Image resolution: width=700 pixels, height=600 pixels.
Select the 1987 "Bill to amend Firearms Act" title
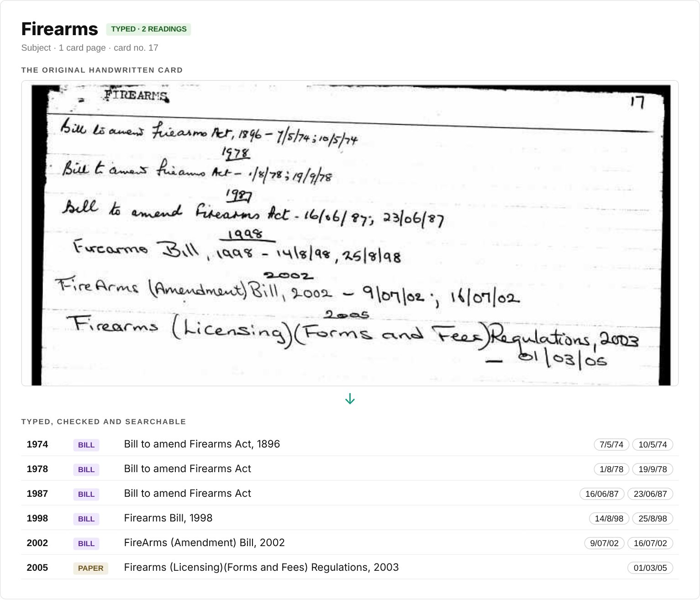coord(188,494)
